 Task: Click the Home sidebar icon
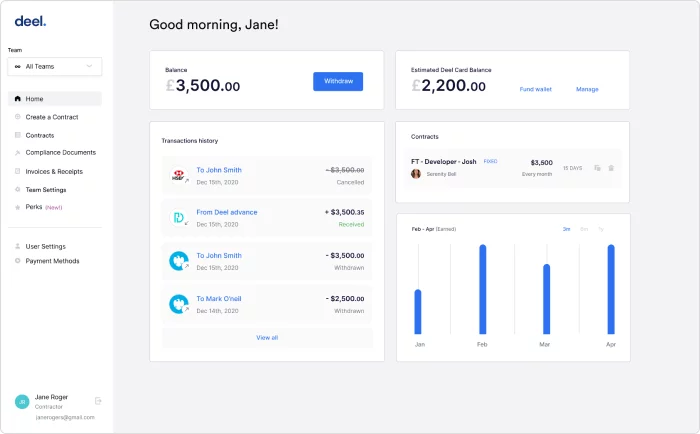click(x=17, y=99)
